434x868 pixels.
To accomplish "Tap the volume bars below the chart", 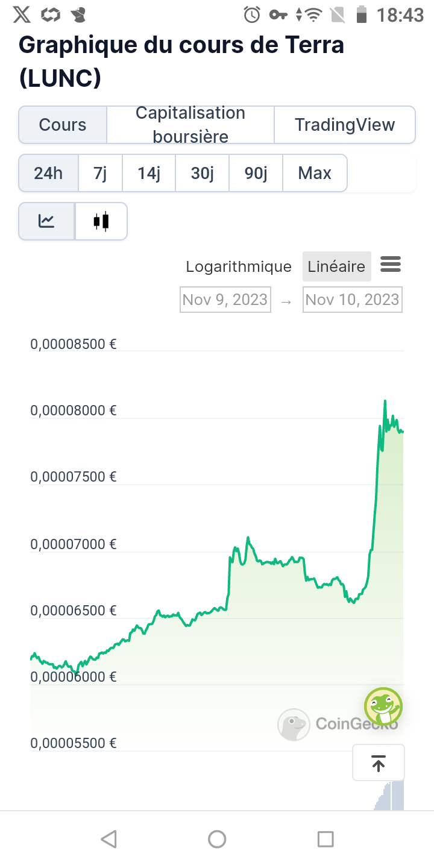I will click(389, 796).
